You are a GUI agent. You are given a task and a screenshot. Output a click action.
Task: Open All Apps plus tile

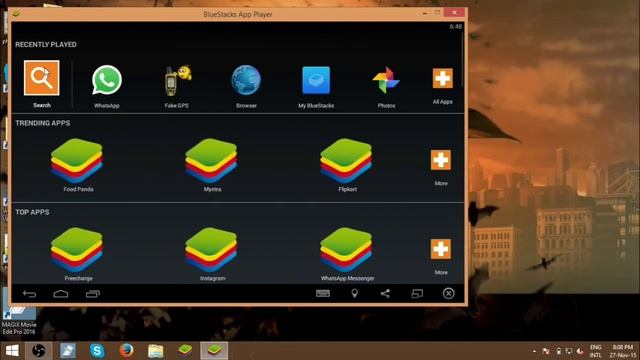tap(443, 78)
